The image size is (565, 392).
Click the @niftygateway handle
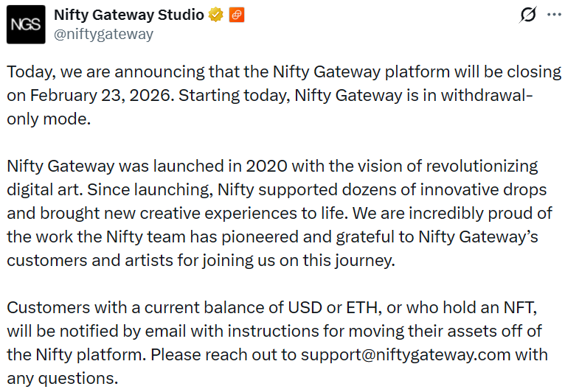(104, 34)
